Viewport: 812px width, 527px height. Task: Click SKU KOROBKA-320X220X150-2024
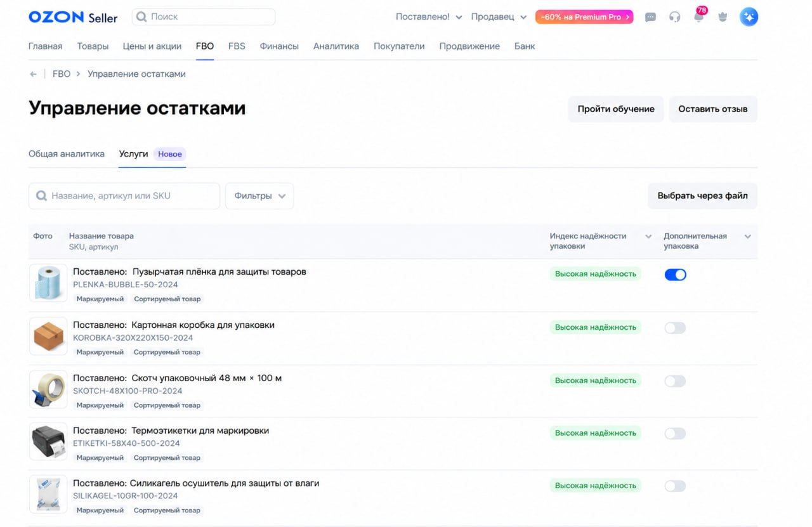point(133,338)
